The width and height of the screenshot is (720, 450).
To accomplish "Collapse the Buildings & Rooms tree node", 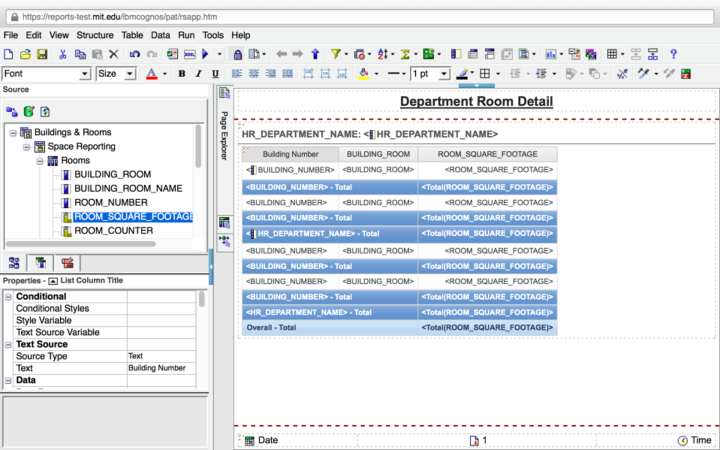I will [13, 133].
